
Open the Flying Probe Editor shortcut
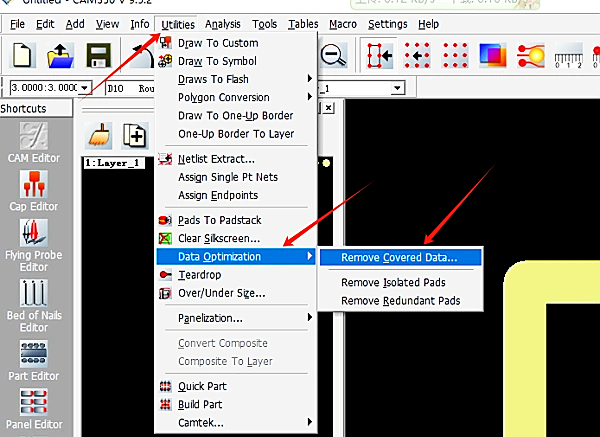(x=34, y=245)
